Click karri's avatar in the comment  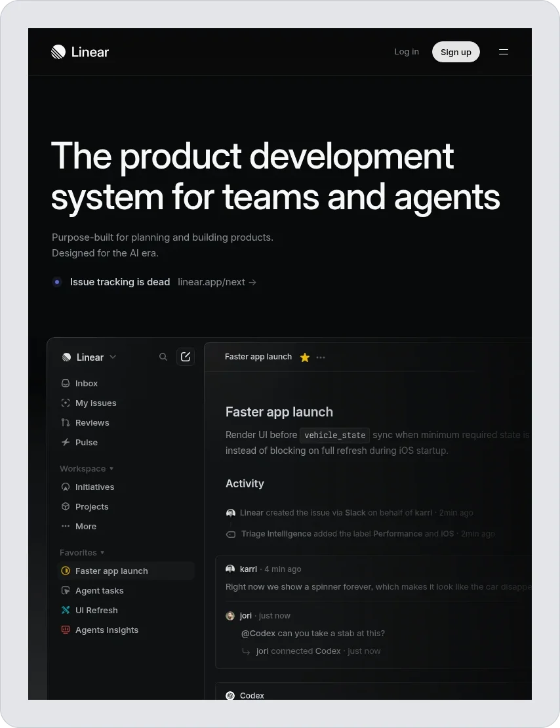230,569
